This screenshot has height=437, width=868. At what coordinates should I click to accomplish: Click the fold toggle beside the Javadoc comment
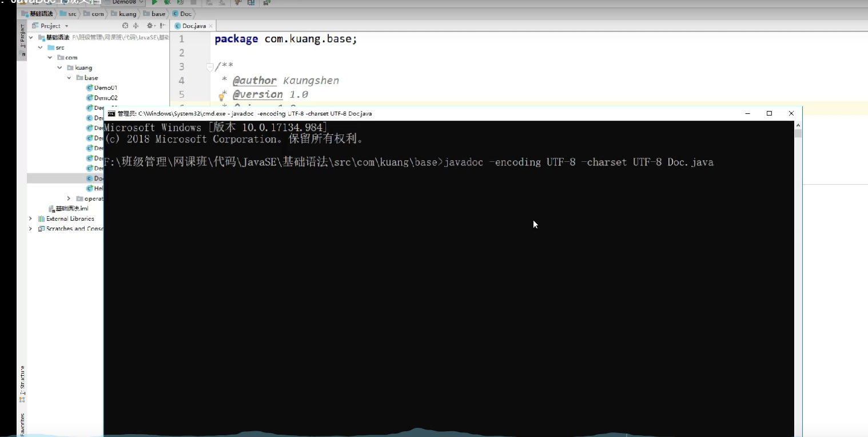click(x=210, y=67)
